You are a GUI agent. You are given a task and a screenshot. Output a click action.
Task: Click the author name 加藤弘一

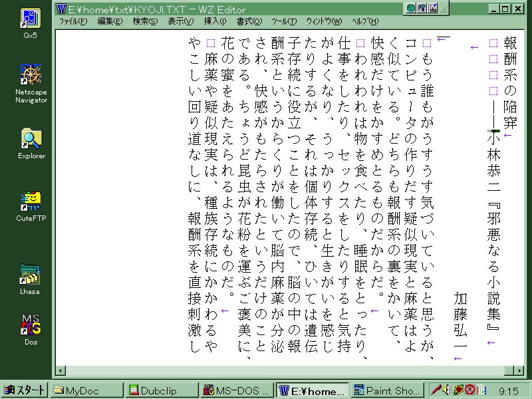460,321
